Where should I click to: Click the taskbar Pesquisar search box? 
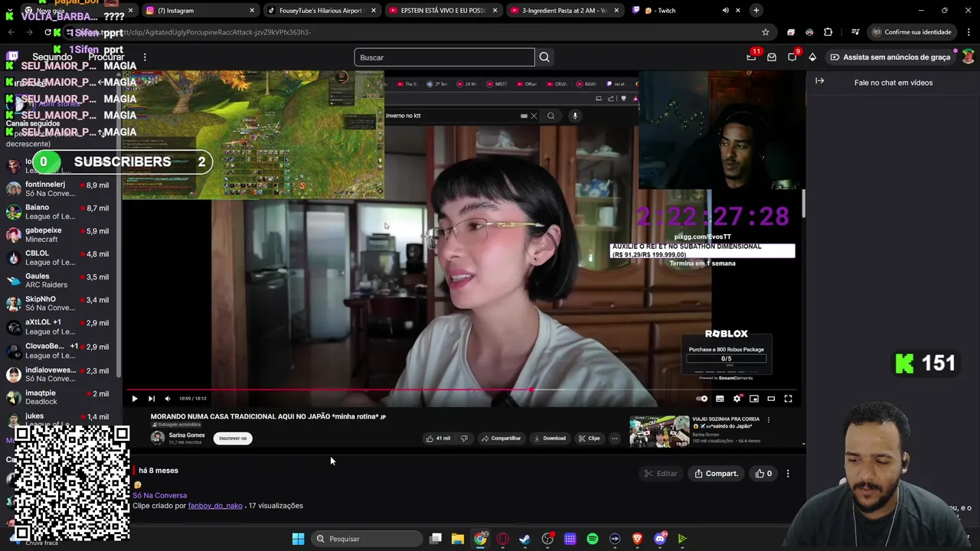tap(367, 539)
